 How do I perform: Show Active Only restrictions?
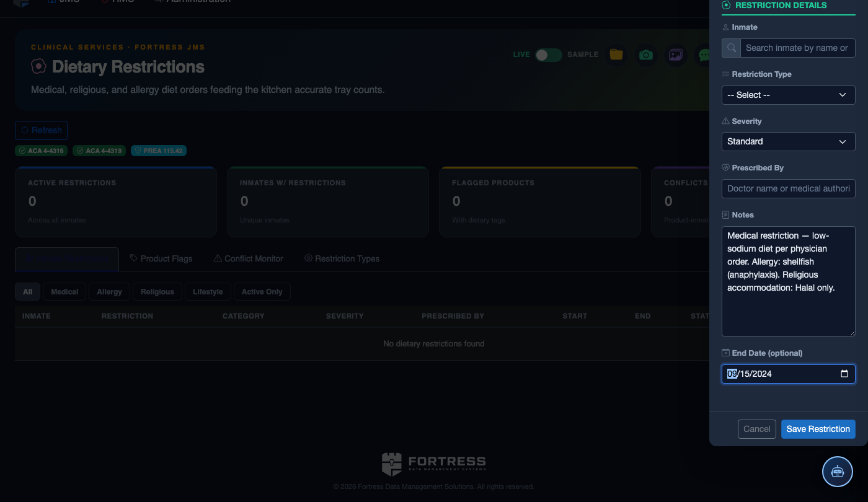pos(262,292)
